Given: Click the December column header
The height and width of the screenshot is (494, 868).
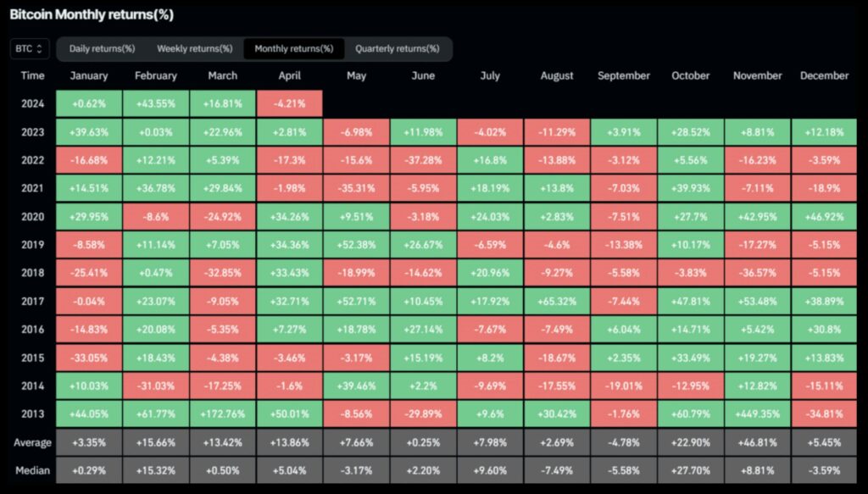Looking at the screenshot, I should (823, 75).
